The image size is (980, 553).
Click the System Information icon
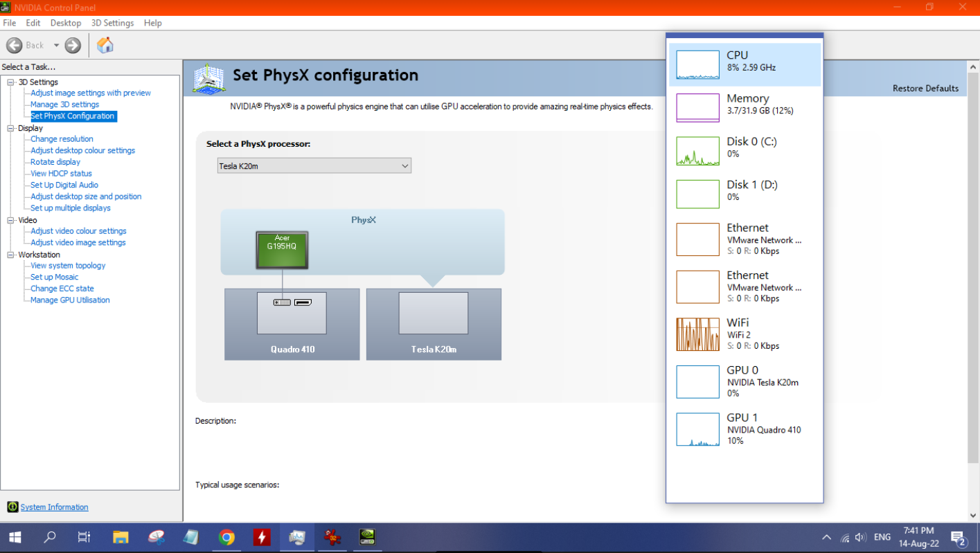12,507
